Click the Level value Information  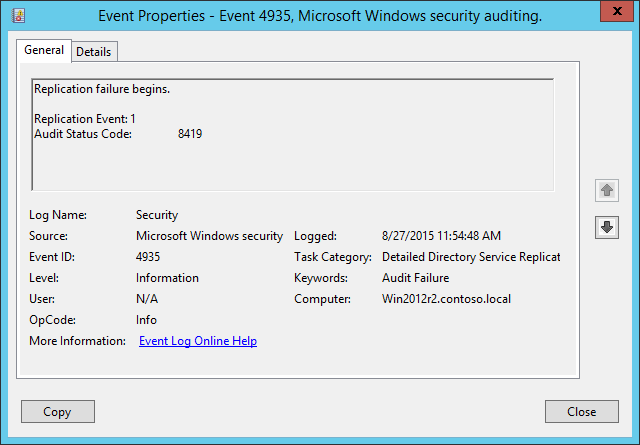point(167,278)
